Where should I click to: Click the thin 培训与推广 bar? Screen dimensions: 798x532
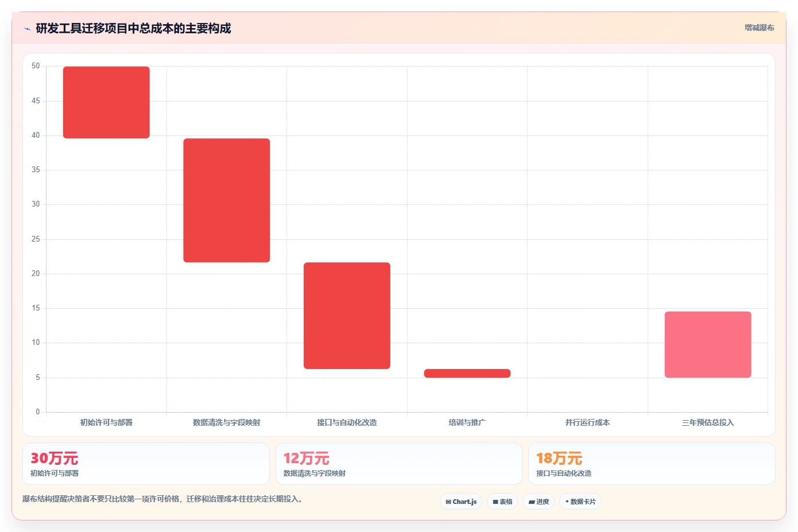point(467,373)
